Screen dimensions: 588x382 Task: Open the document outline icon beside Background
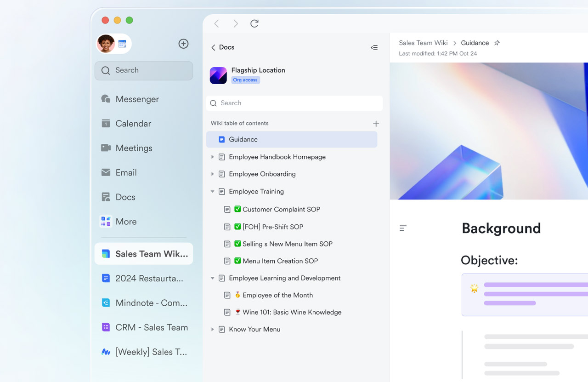[x=403, y=228]
